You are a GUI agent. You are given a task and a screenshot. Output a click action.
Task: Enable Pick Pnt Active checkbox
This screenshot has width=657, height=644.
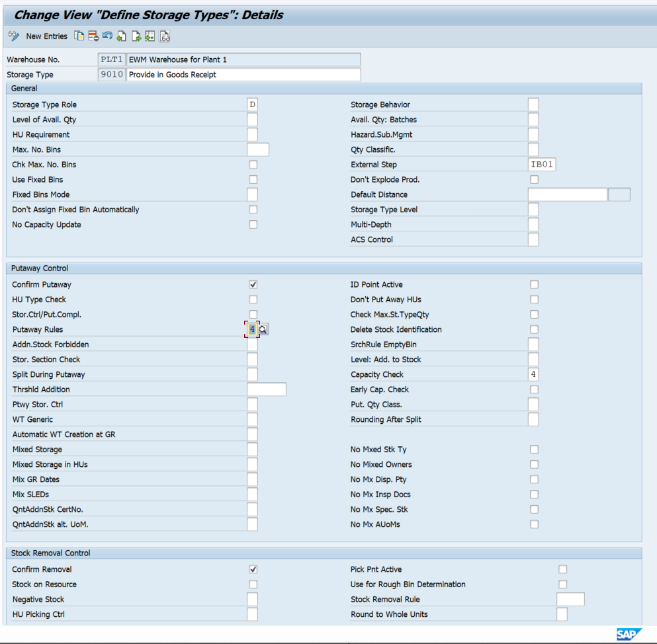[x=563, y=569]
